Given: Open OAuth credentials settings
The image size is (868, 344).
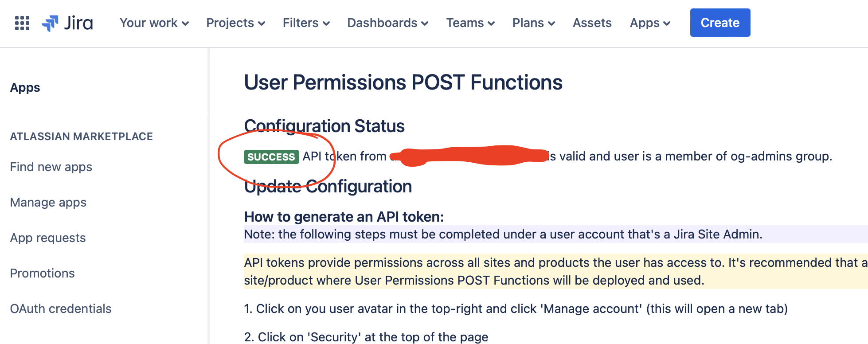Looking at the screenshot, I should click(x=61, y=309).
